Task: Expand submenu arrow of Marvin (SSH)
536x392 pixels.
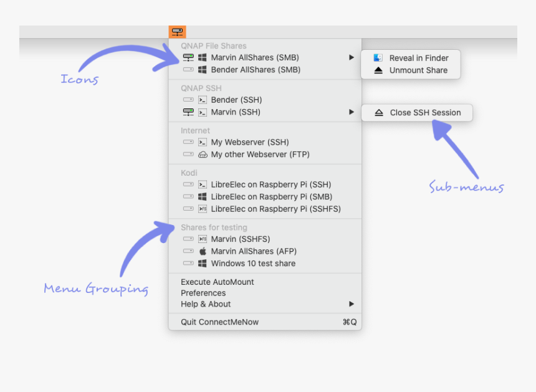Action: coord(352,112)
